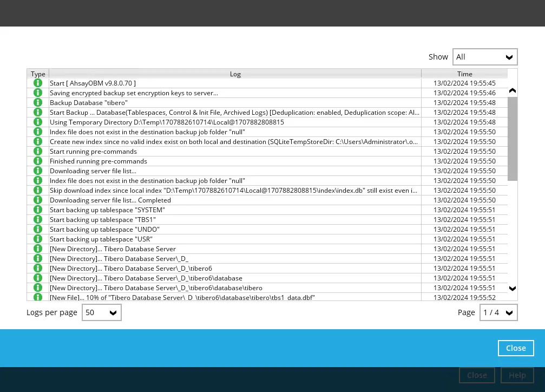Open the Logs per page dropdown
The image size is (545, 392).
click(x=101, y=312)
